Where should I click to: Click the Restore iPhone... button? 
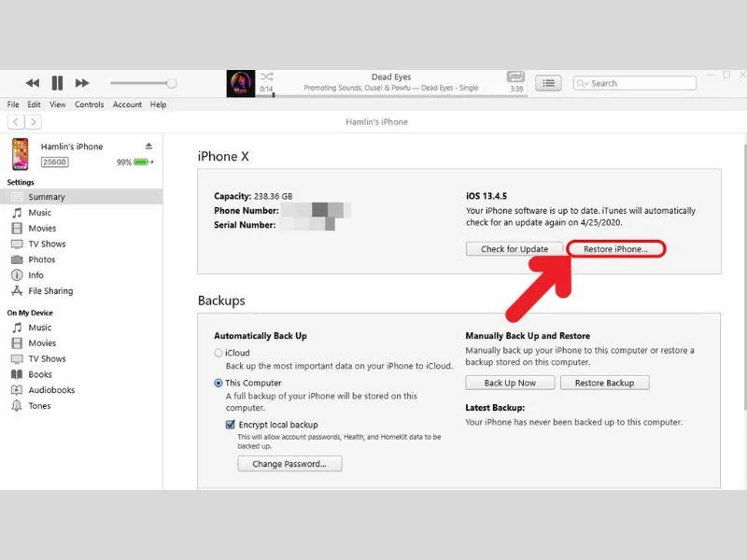(615, 249)
